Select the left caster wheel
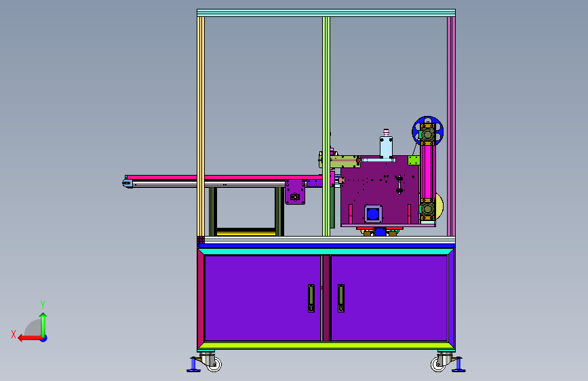The height and width of the screenshot is (381, 588). tap(214, 364)
